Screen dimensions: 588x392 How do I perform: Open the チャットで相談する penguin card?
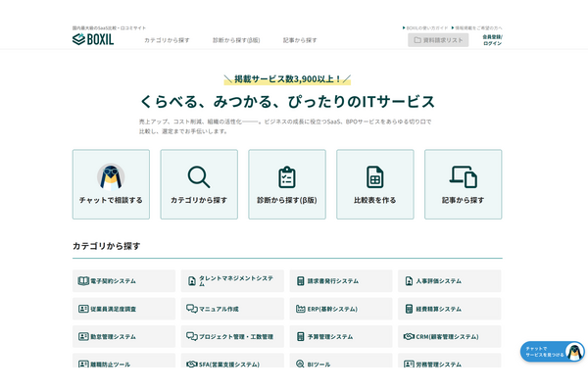point(111,184)
